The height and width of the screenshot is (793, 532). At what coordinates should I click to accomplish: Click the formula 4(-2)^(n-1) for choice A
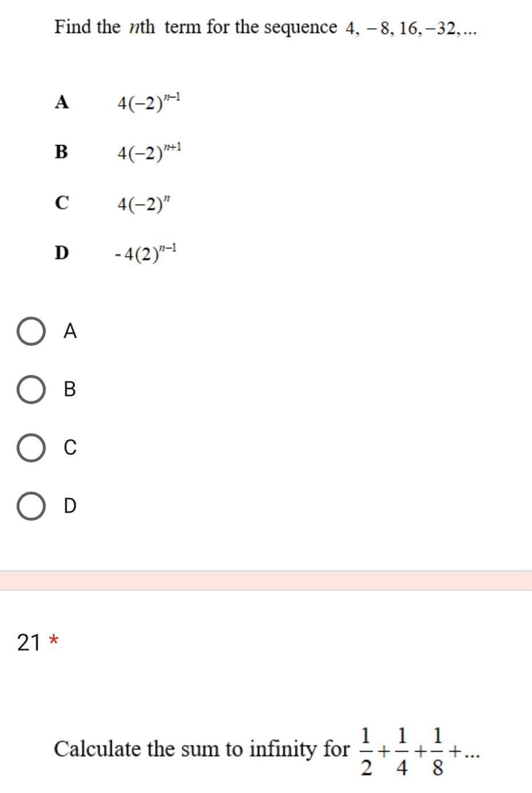(149, 102)
